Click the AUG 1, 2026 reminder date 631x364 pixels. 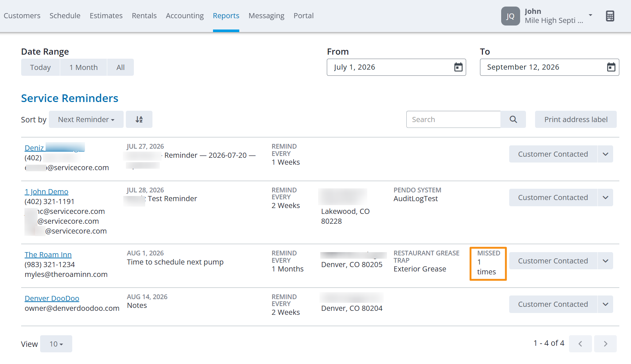point(145,253)
